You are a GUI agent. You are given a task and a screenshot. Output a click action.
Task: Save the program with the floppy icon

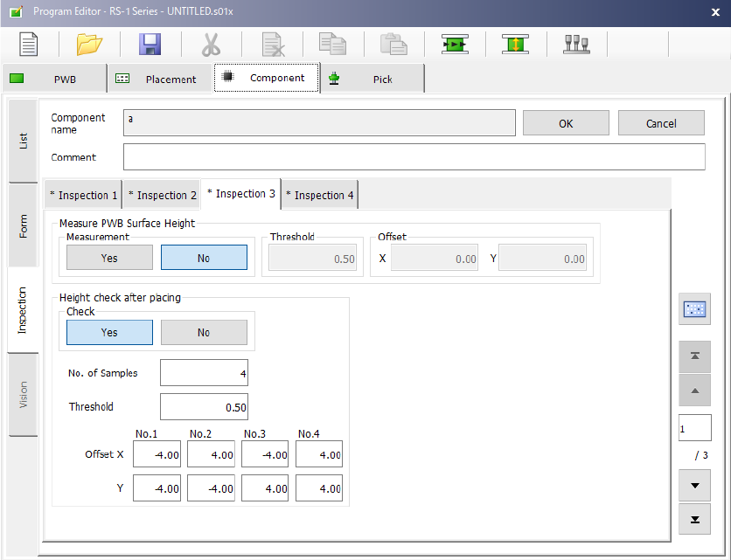tap(150, 45)
